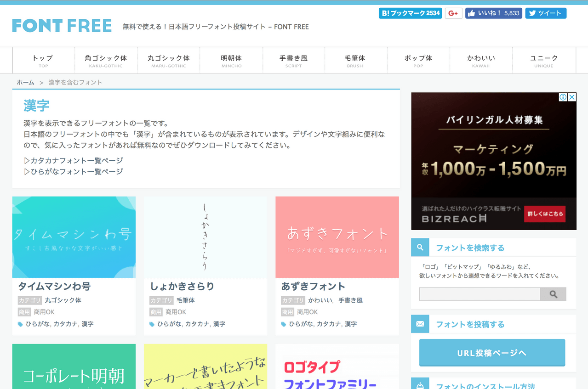This screenshot has width=588, height=389.
Task: Open the ポップ体 navigation tab
Action: pyautogui.click(x=418, y=60)
